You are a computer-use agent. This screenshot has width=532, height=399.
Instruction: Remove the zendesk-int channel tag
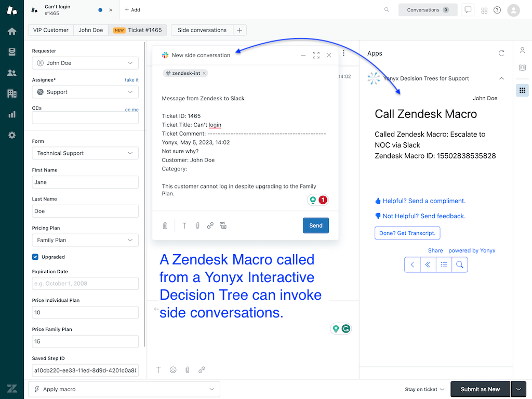click(204, 73)
